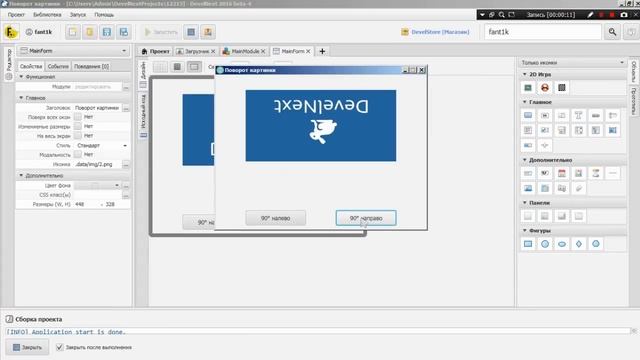Image resolution: width=640 pixels, height=360 pixels.
Task: Click the Запустить run button
Action: (x=161, y=32)
